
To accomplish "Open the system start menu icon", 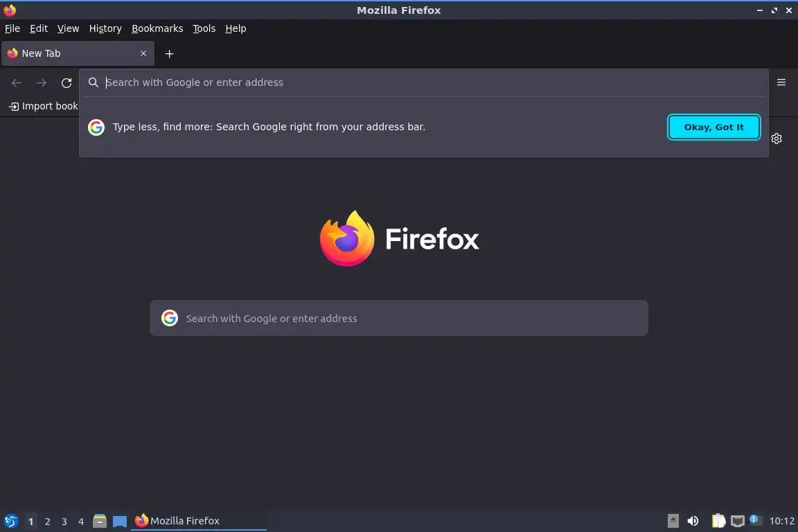I will click(x=10, y=521).
